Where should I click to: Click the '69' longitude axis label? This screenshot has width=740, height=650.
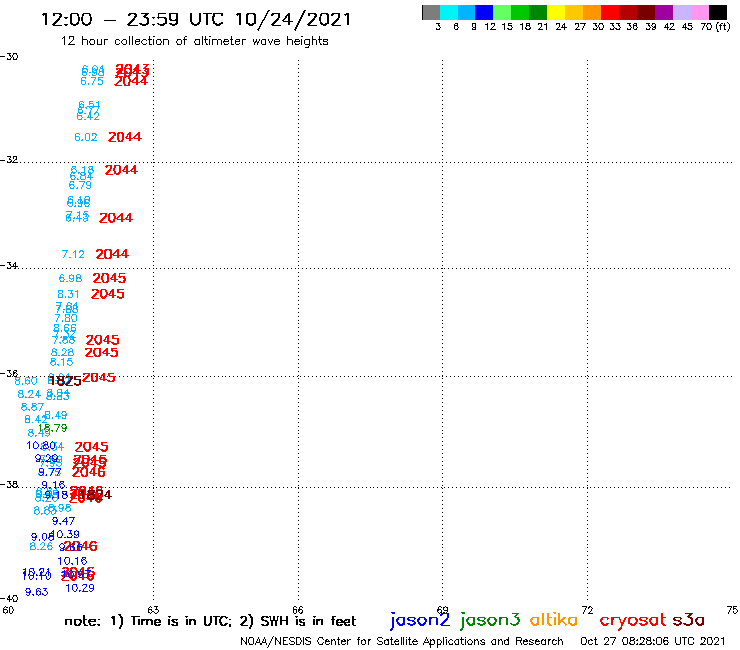[x=442, y=610]
